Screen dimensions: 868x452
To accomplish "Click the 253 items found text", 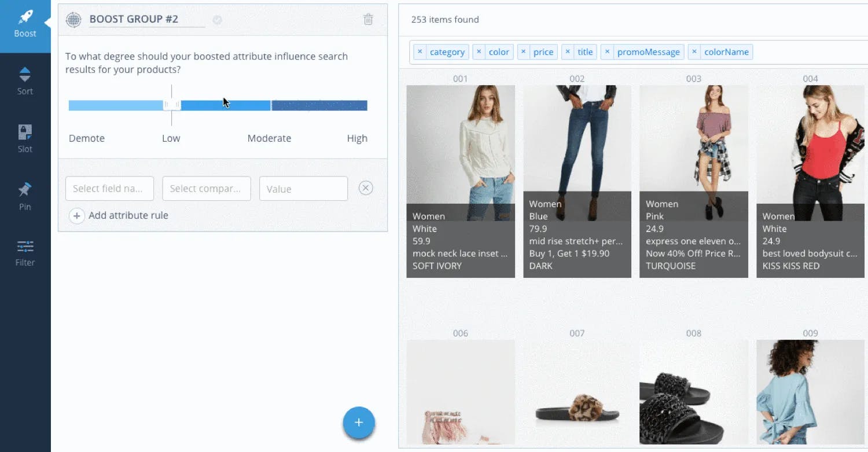I will [445, 20].
